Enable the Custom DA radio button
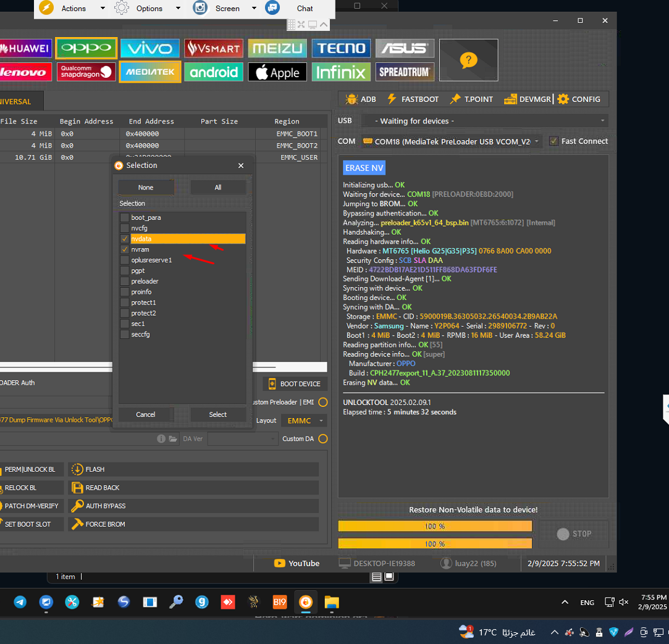 (x=323, y=439)
